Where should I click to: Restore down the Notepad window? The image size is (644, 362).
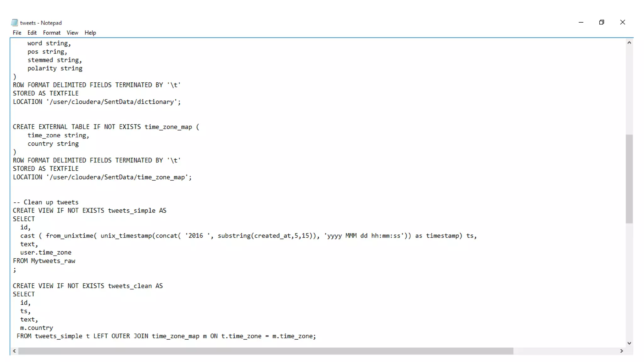click(x=602, y=22)
